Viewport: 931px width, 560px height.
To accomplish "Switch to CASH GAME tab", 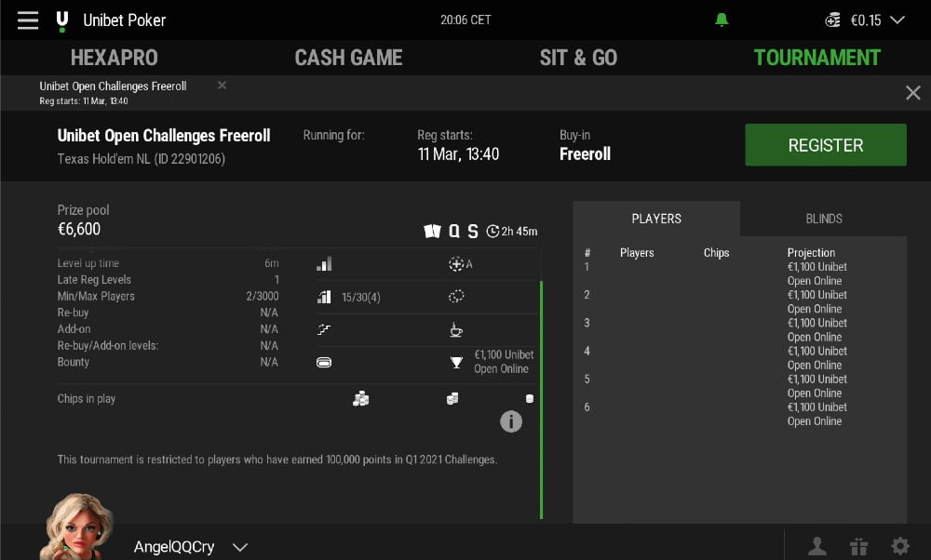I will [x=348, y=58].
